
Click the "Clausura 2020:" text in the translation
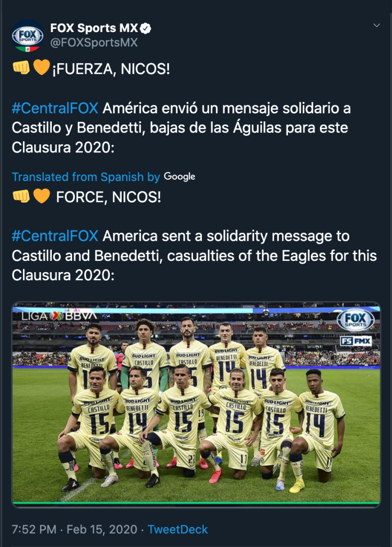[x=63, y=275]
